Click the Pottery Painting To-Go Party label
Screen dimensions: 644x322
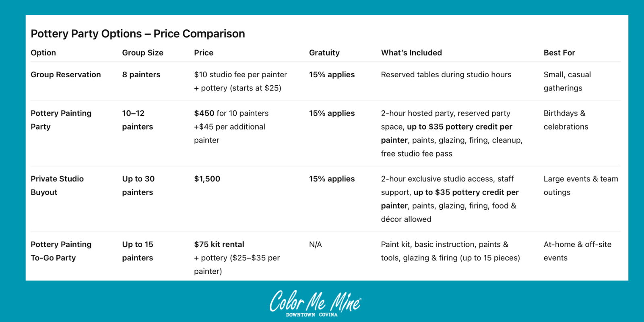(61, 251)
